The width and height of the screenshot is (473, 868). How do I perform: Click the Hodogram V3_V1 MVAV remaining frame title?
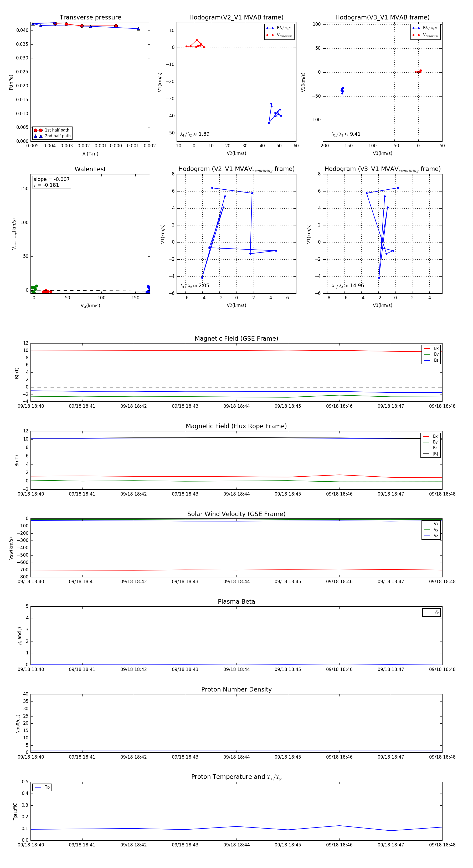[382, 169]
